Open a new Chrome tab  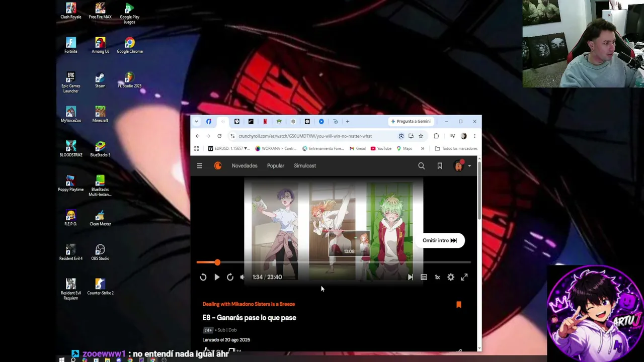click(347, 121)
